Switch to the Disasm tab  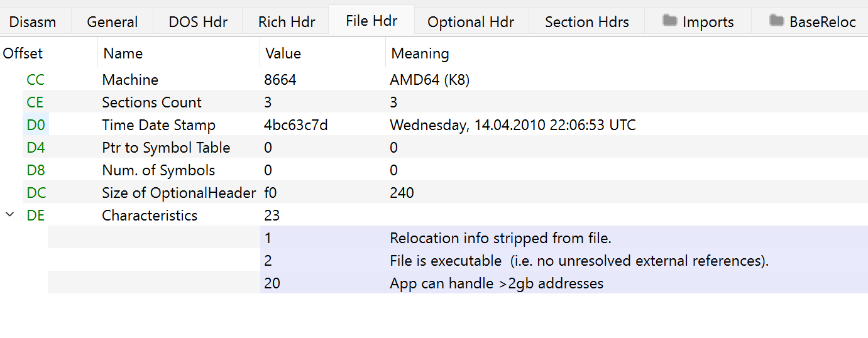tap(33, 23)
